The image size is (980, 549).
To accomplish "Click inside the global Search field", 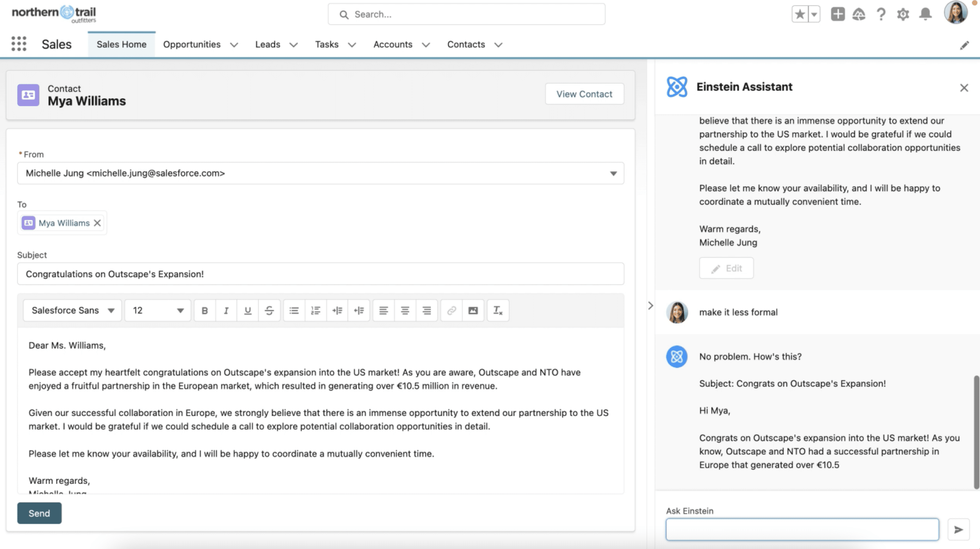I will (x=466, y=15).
